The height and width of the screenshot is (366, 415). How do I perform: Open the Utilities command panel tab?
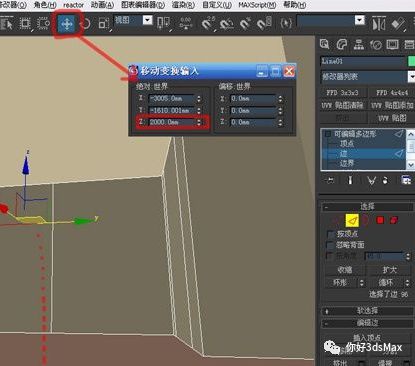409,44
